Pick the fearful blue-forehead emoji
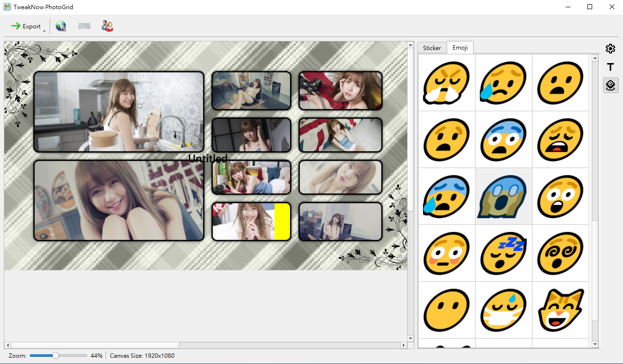Screen dimensions: 623x364 (x=504, y=139)
